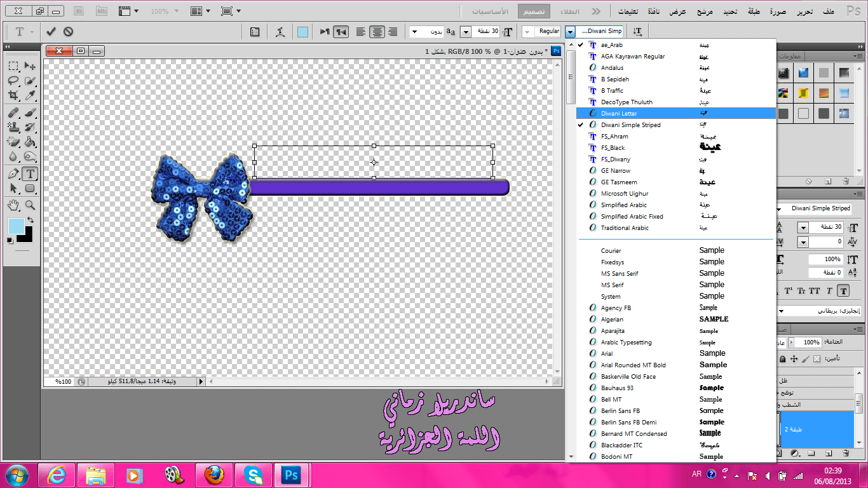The height and width of the screenshot is (488, 868).
Task: Choose Algerian font from list
Action: [676, 319]
